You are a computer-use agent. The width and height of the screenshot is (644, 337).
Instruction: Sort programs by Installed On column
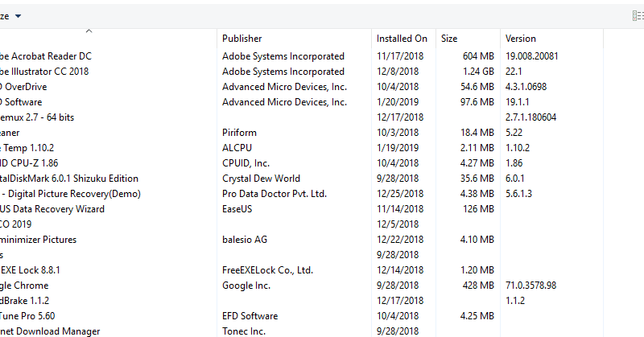pos(404,39)
